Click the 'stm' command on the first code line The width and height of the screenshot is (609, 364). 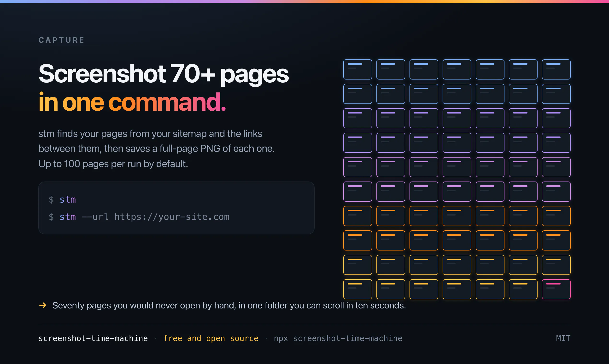click(68, 200)
